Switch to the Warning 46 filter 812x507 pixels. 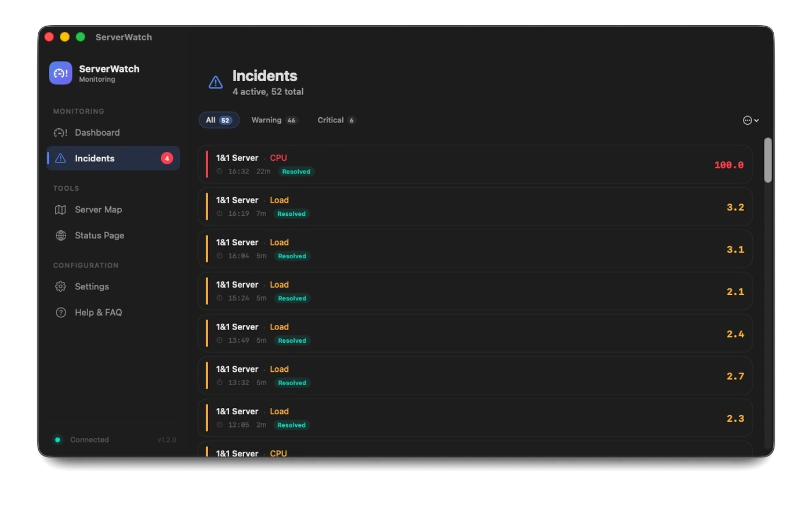point(274,120)
